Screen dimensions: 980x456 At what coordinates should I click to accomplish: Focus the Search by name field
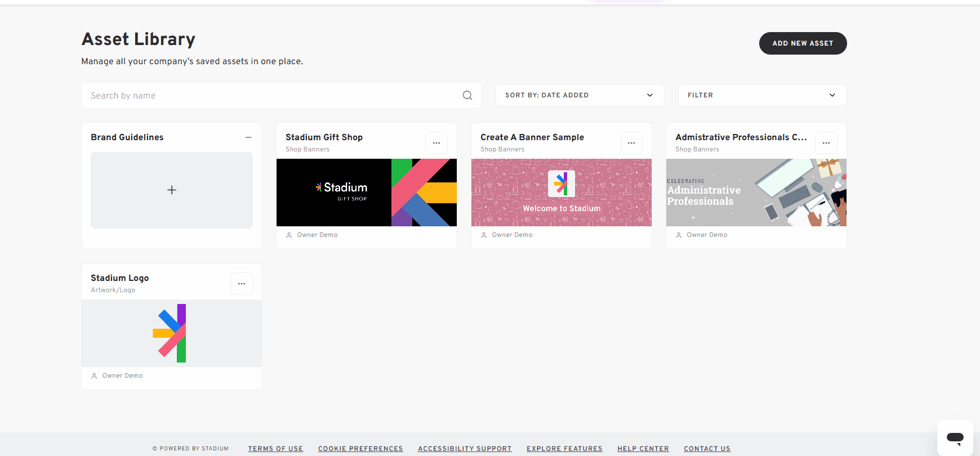point(281,95)
